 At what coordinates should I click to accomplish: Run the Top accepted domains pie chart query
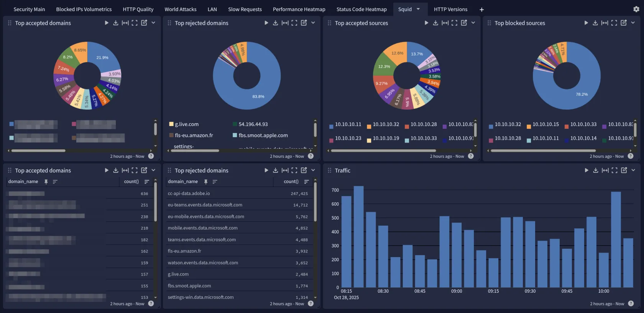pos(107,23)
